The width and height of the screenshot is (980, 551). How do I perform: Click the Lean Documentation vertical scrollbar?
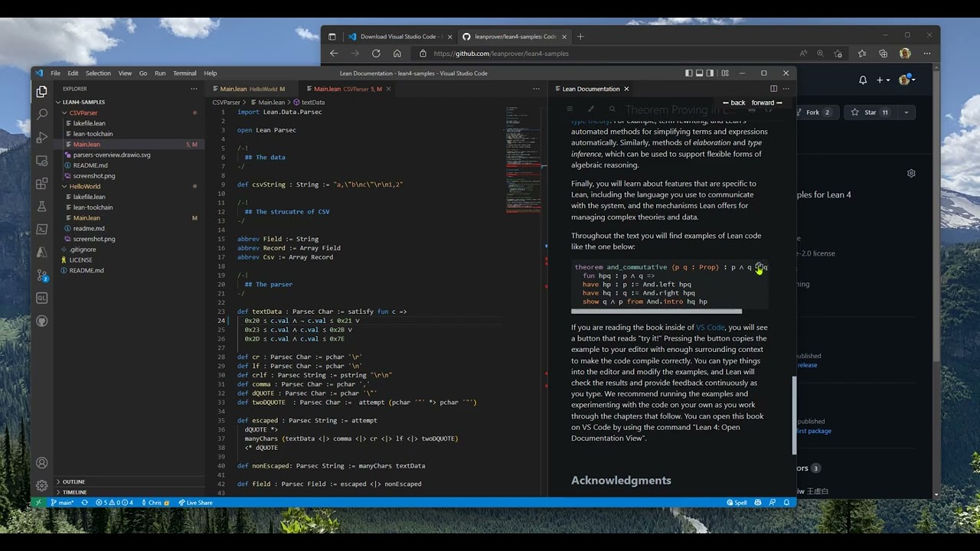794,416
